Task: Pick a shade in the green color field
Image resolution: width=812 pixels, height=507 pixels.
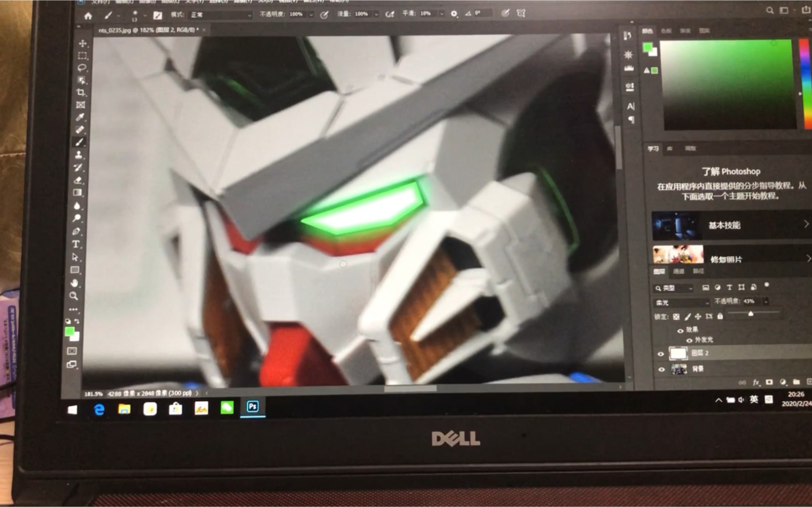Action: (728, 84)
